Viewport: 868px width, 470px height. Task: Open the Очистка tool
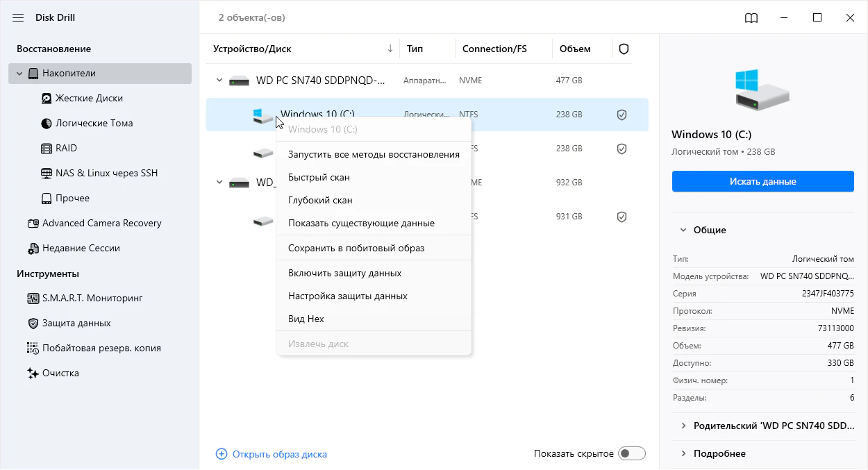[60, 373]
